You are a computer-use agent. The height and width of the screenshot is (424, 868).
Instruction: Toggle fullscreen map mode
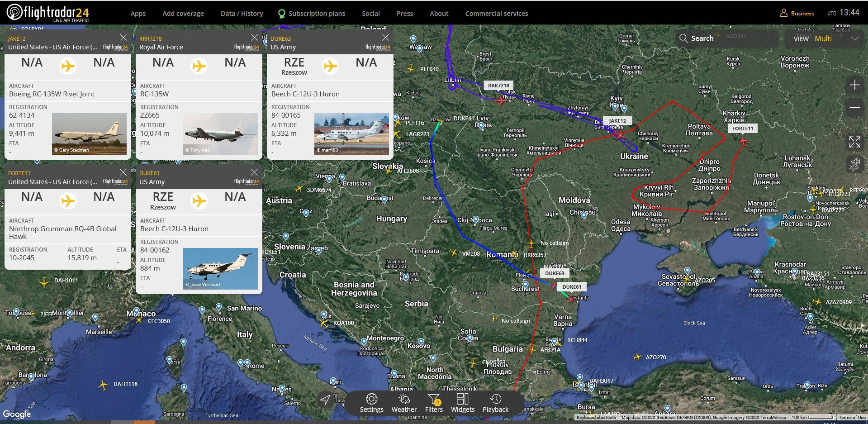point(854,142)
